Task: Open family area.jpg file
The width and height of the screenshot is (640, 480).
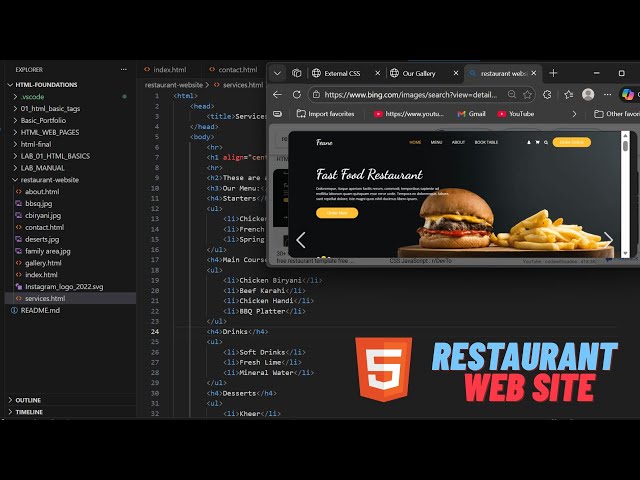Action: click(47, 251)
